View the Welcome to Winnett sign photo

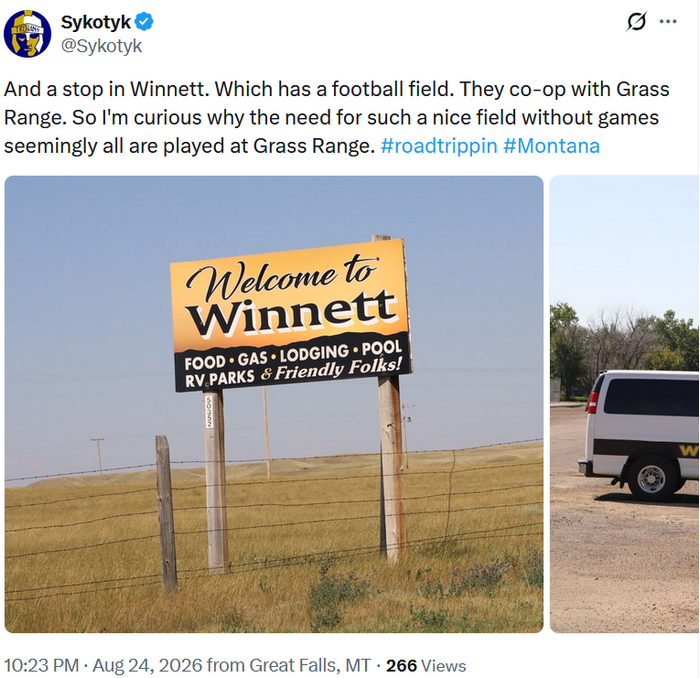(274, 404)
